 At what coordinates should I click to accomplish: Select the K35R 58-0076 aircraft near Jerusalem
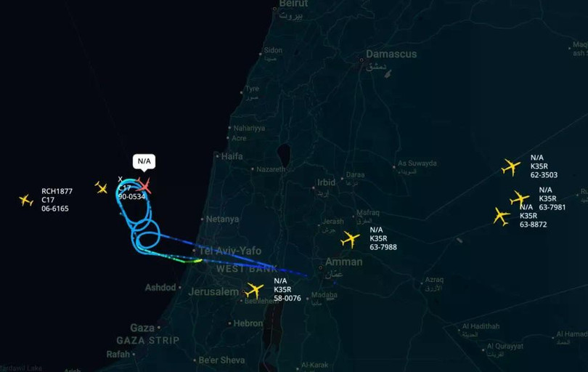coord(255,290)
